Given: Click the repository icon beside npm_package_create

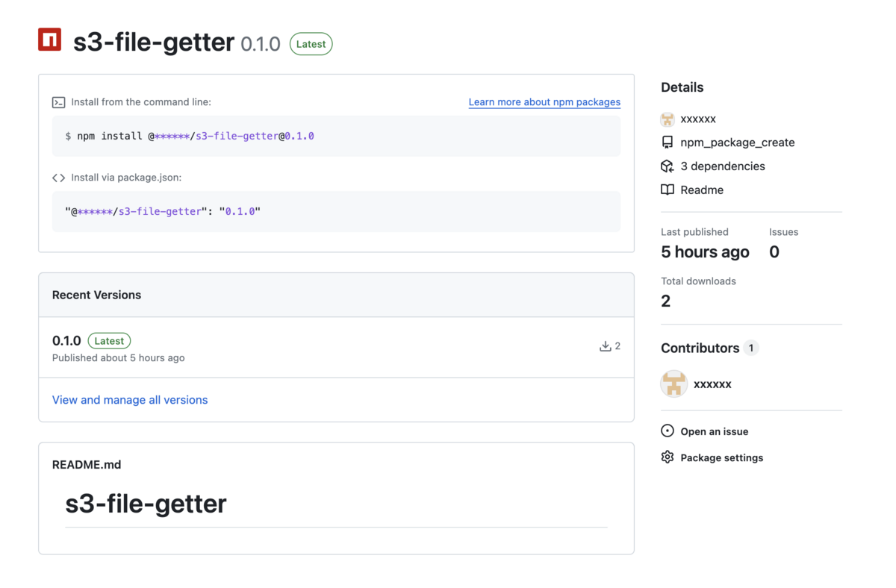Looking at the screenshot, I should click(668, 143).
